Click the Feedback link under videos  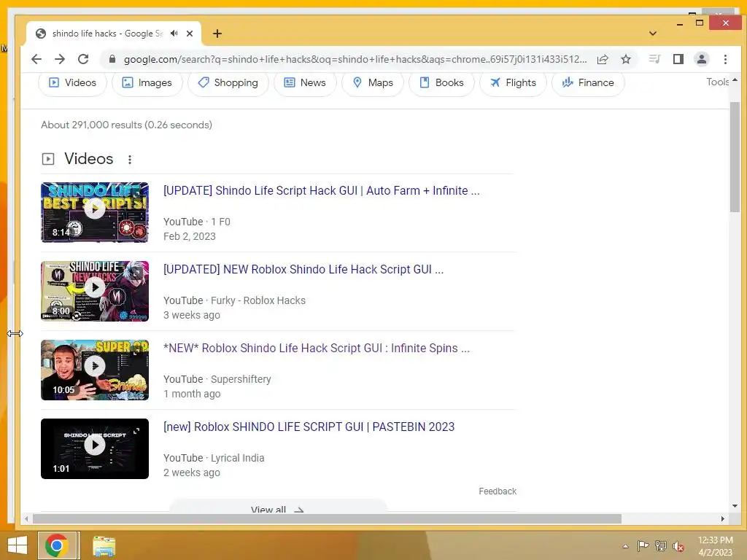[498, 491]
